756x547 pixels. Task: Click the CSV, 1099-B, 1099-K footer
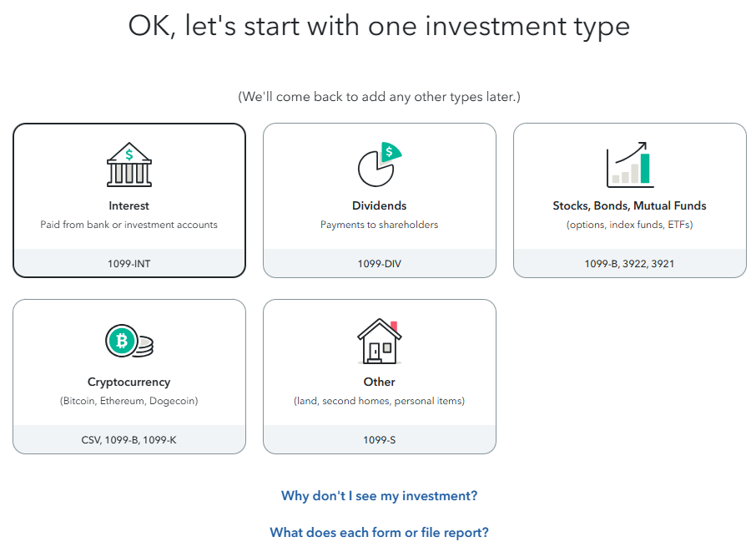129,440
